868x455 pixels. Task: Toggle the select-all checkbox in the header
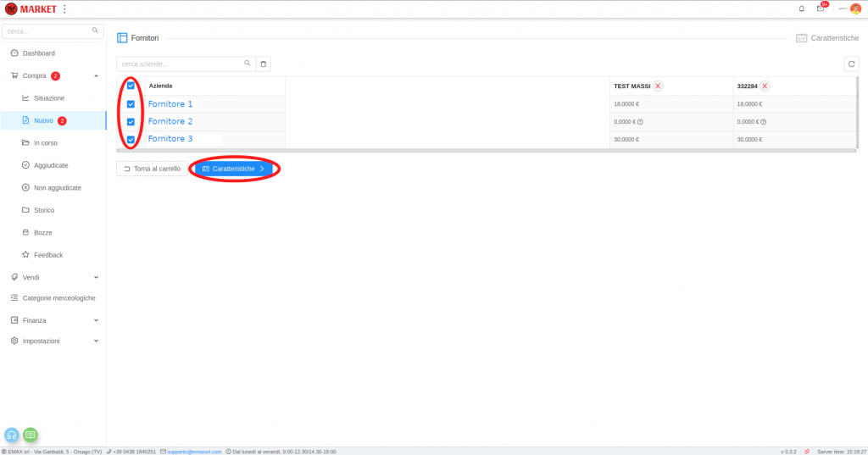coord(131,86)
